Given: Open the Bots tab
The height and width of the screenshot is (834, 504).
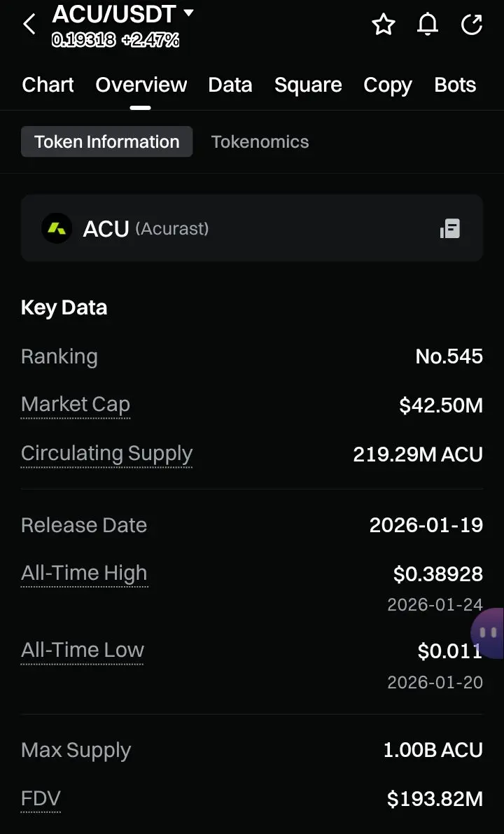Looking at the screenshot, I should 455,85.
